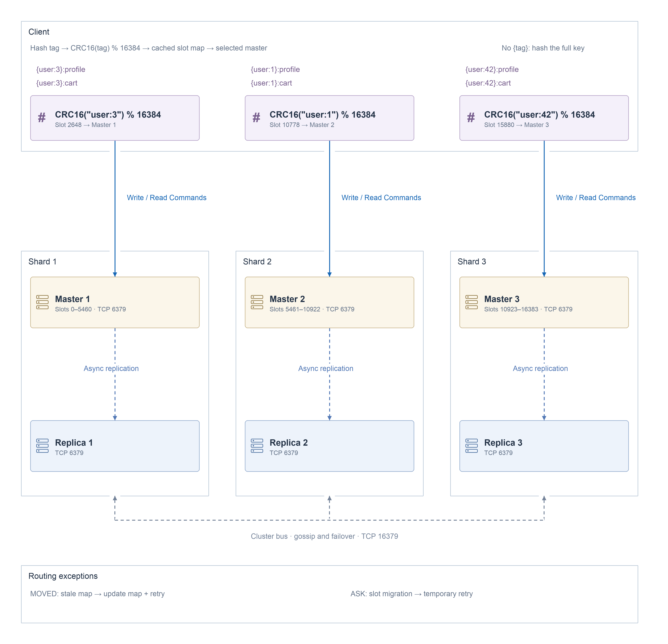Click Write / Read Commands label above Shard 3

tap(596, 198)
